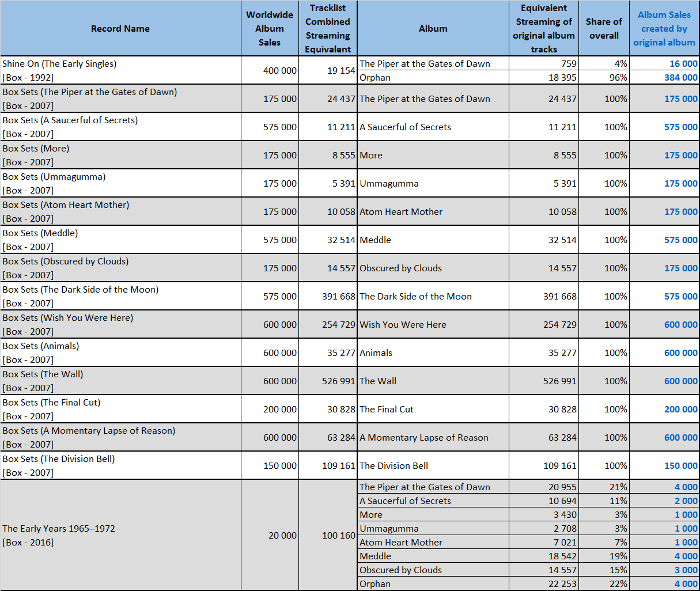Click the 'Wish You Were Here' album cell

point(433,324)
